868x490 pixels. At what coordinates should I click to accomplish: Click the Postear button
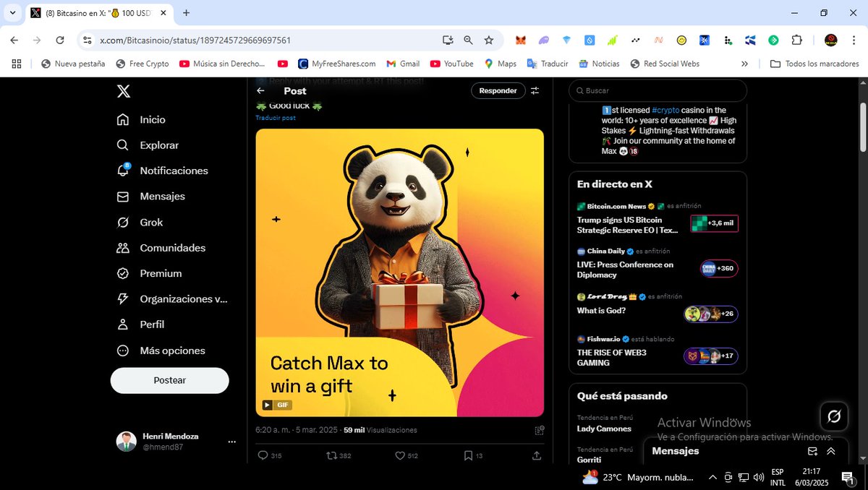click(169, 380)
